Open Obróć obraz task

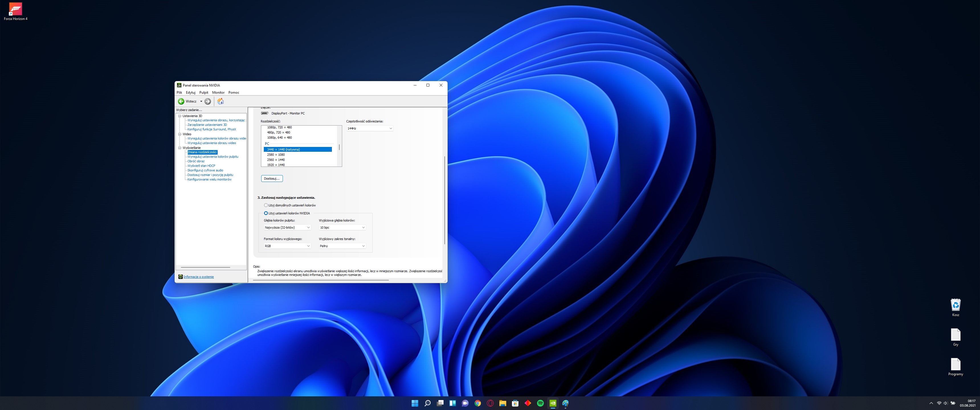coord(196,161)
